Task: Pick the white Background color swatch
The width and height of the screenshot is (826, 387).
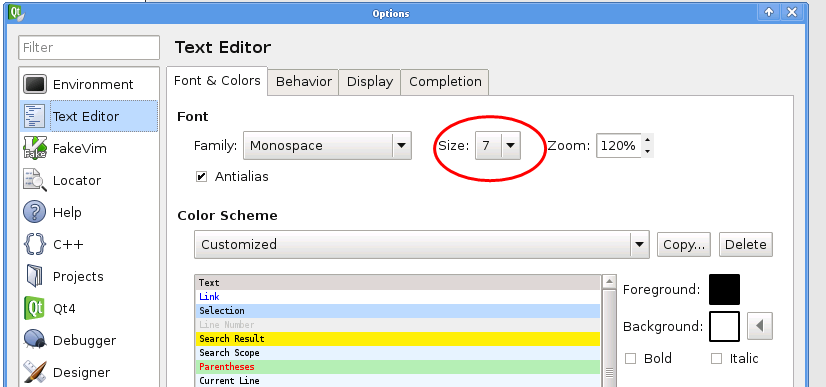Action: click(724, 326)
